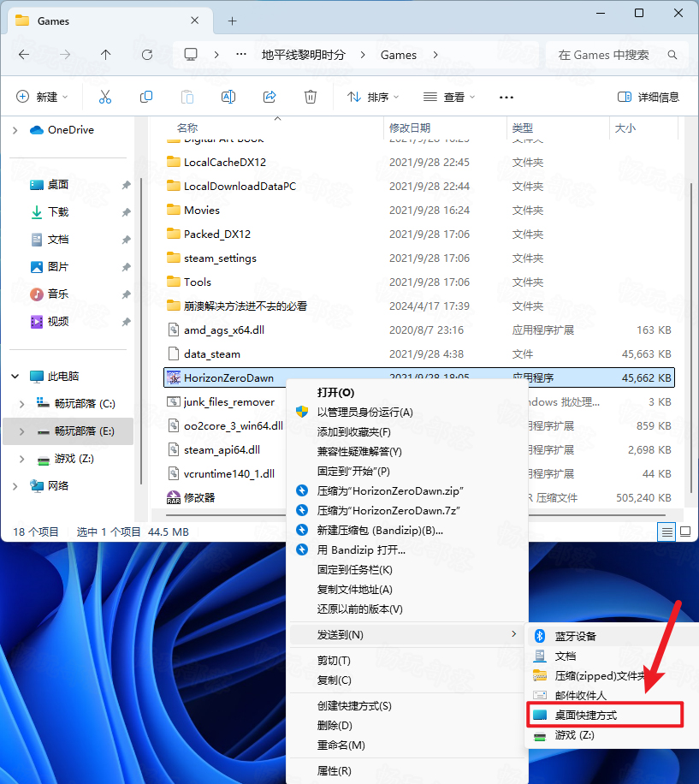Select the 修改器 RAR archive icon
Screen dimensions: 699x784
pyautogui.click(x=174, y=497)
